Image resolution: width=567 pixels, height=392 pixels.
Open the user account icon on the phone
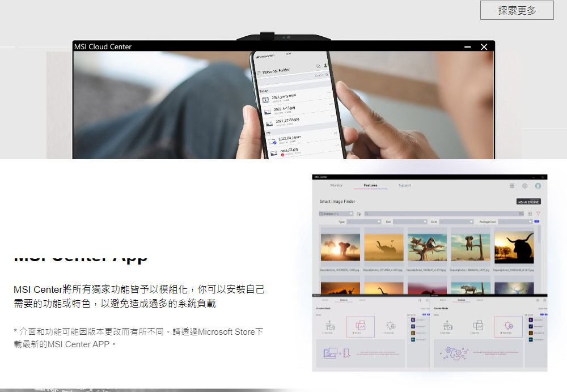[x=326, y=65]
